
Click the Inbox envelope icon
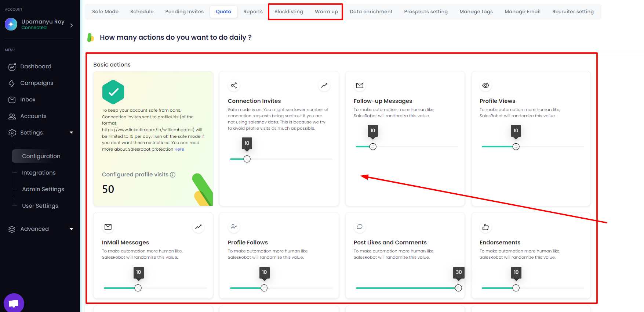12,100
